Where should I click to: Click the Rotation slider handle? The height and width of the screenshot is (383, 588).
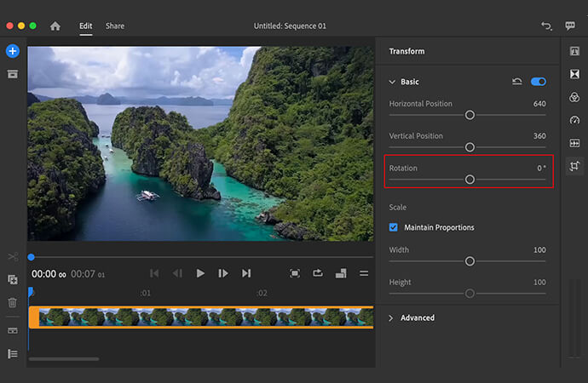tap(470, 180)
